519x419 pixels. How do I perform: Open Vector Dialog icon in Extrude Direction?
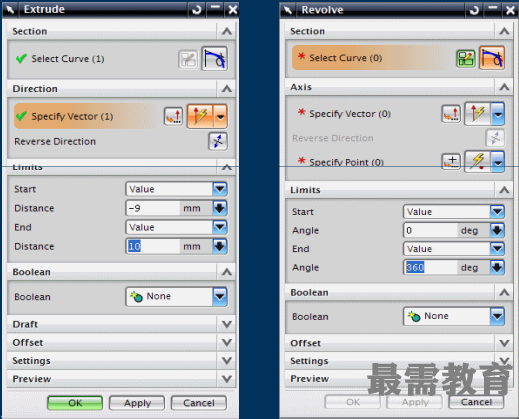tap(173, 116)
